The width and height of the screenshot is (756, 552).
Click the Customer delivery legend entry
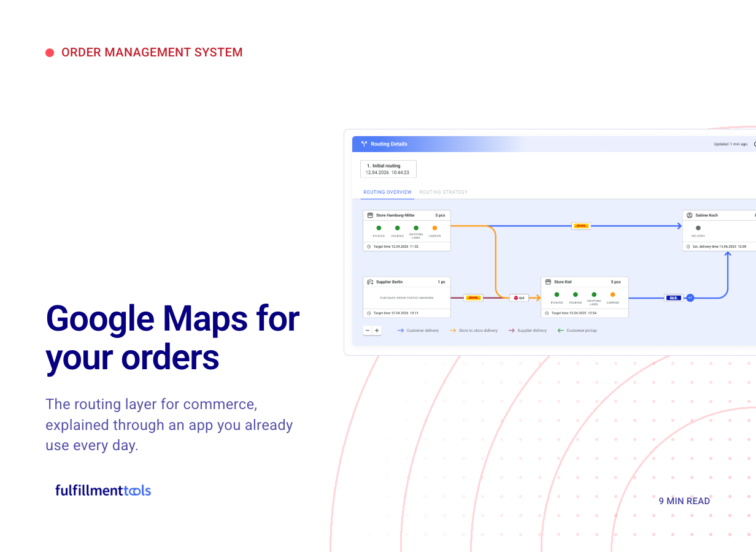click(x=418, y=331)
